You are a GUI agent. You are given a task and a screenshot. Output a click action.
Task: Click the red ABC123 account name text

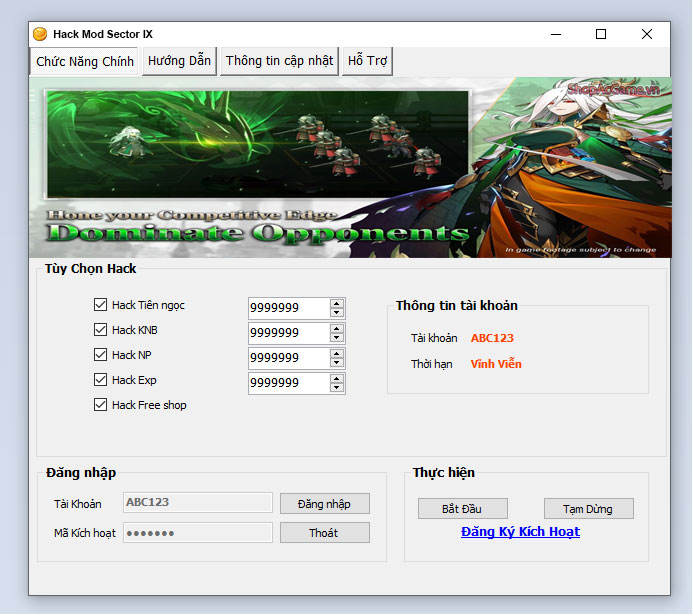[x=492, y=338]
